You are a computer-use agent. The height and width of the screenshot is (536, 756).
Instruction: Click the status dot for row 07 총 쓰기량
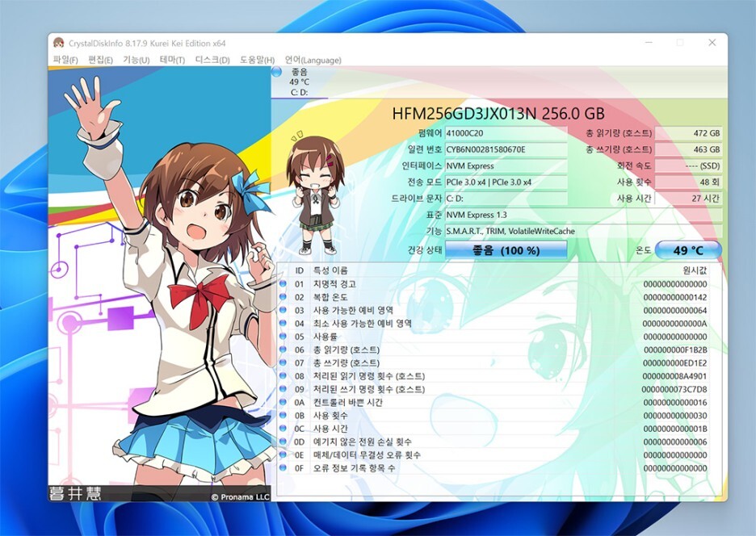(283, 362)
